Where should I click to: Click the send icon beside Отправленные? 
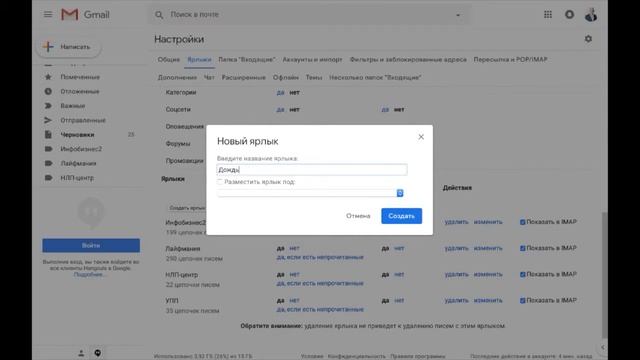48,120
